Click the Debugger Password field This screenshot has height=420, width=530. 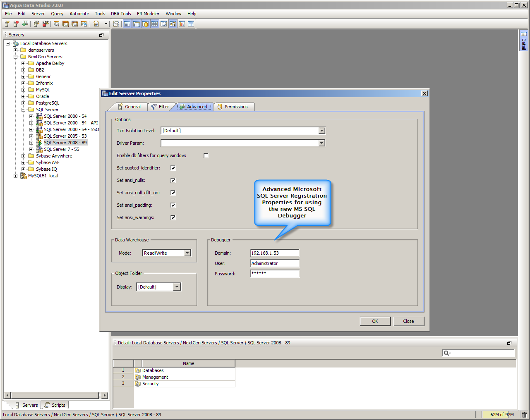[275, 274]
